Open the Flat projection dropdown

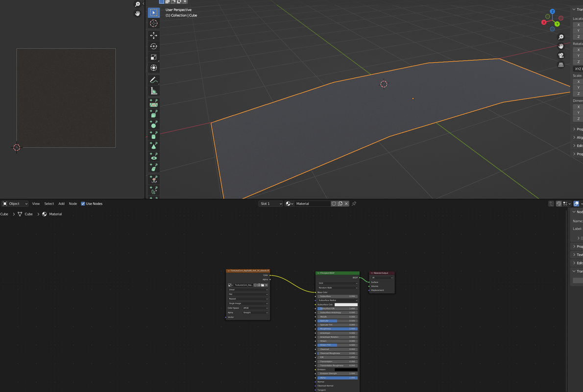pyautogui.click(x=247, y=294)
